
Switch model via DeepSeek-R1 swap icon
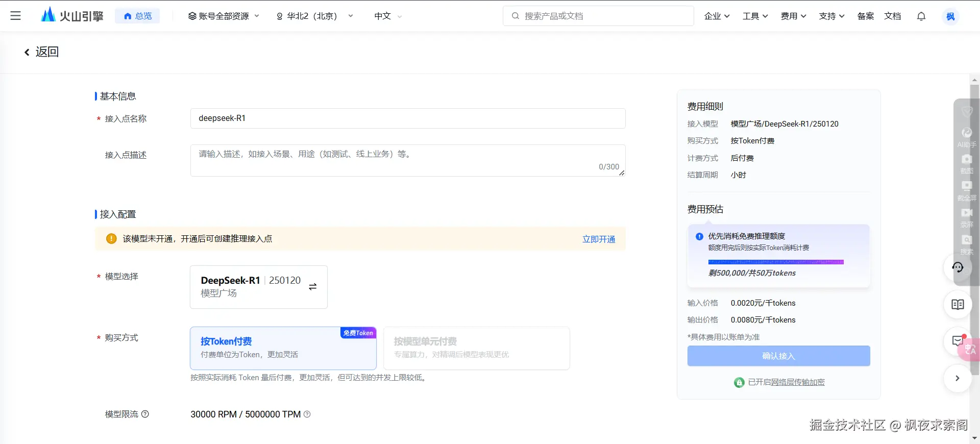tap(313, 287)
